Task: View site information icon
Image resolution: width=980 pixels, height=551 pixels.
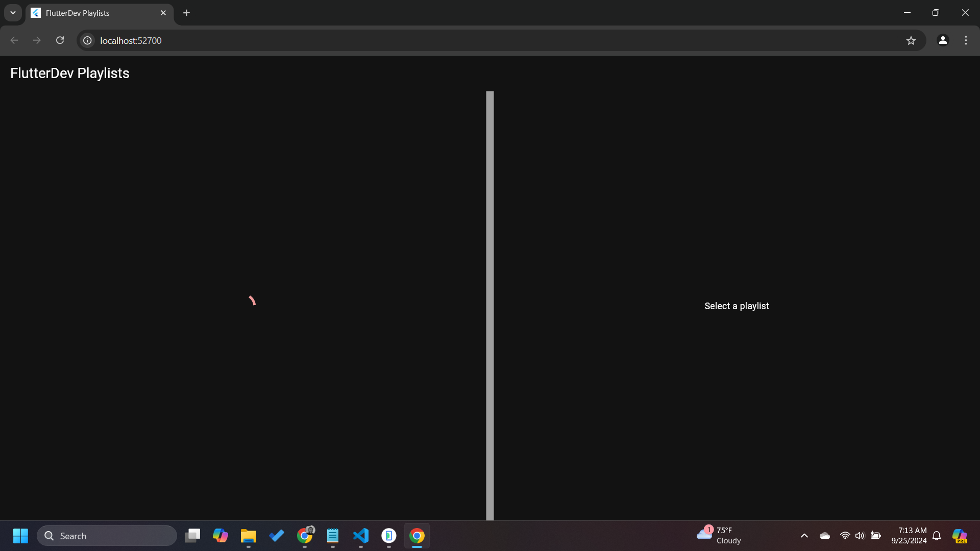Action: 88,40
